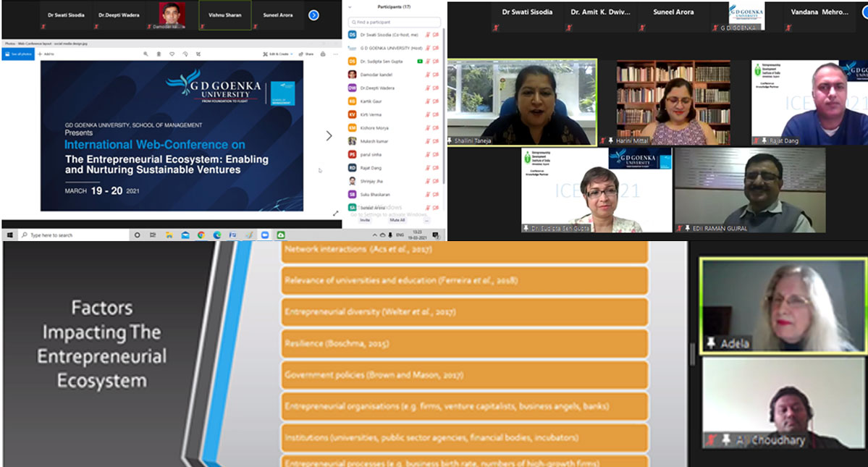868x467 pixels.
Task: Open Google Chrome from the taskbar
Action: [x=201, y=235]
